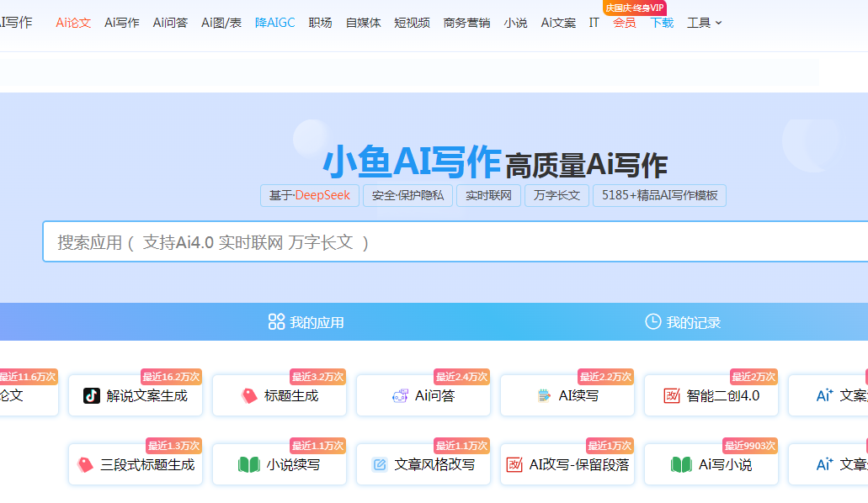Screen dimensions: 868x503
Task: Click the red 改 icon beside AI改写-保留段落
Action: click(514, 465)
